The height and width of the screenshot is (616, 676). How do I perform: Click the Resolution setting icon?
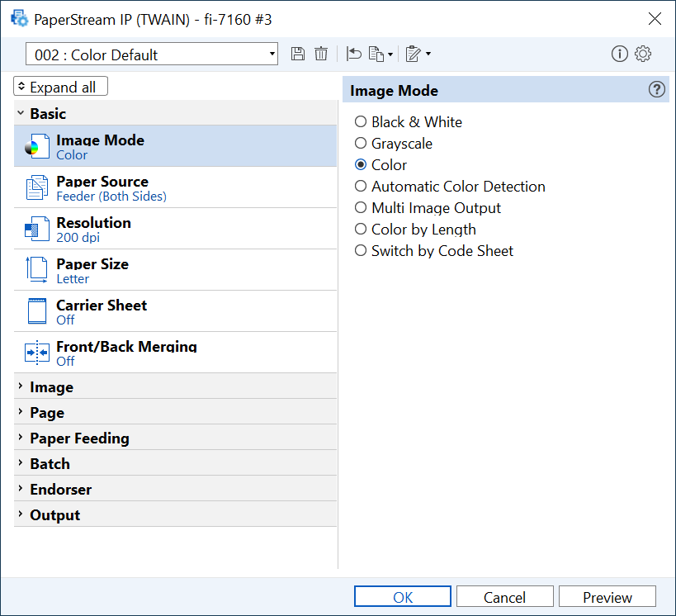click(x=37, y=229)
